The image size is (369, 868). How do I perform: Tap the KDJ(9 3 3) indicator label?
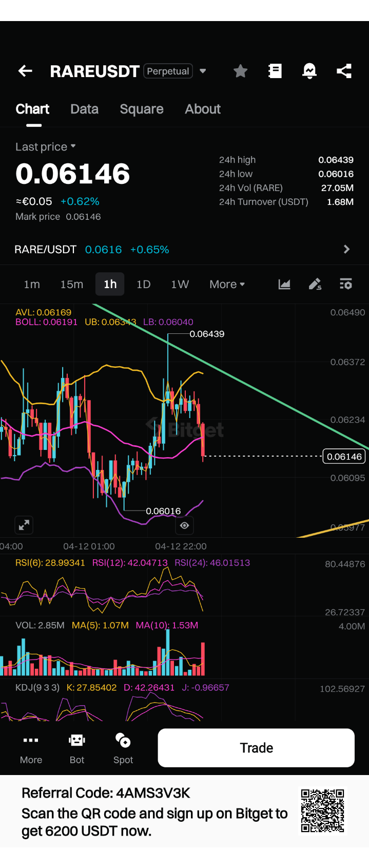(37, 687)
